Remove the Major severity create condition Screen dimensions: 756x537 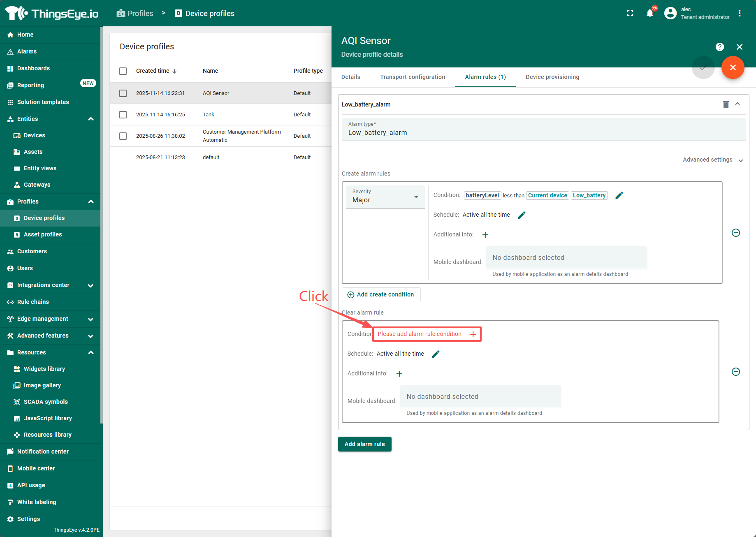(x=736, y=233)
